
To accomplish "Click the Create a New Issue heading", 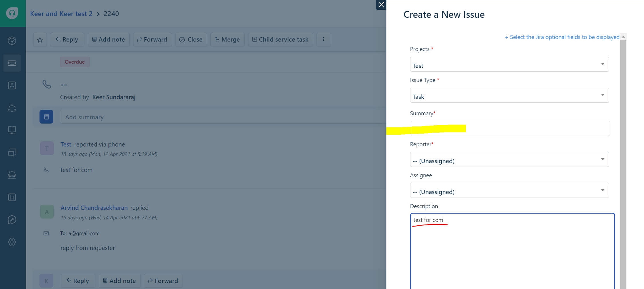I will pos(444,14).
